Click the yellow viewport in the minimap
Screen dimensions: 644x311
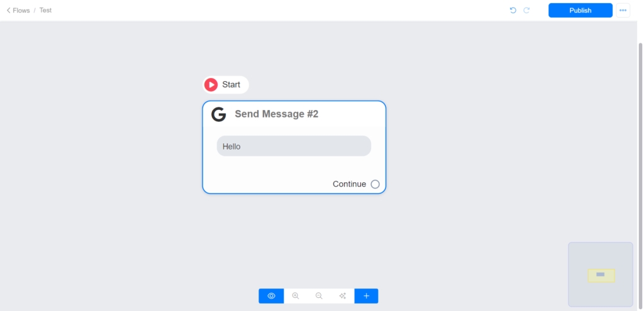(x=601, y=275)
